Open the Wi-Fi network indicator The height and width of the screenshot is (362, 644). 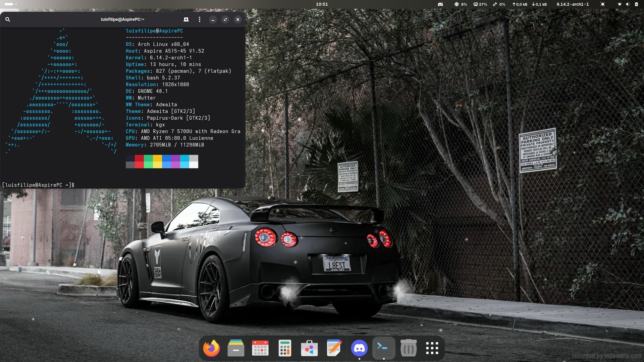[x=620, y=4]
